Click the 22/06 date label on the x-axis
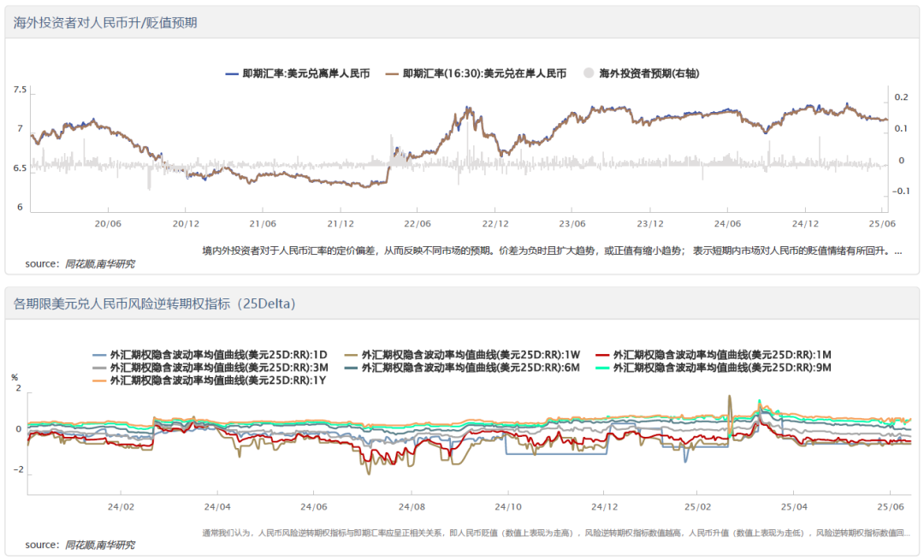Screen dimensions: 924x560 (418, 224)
